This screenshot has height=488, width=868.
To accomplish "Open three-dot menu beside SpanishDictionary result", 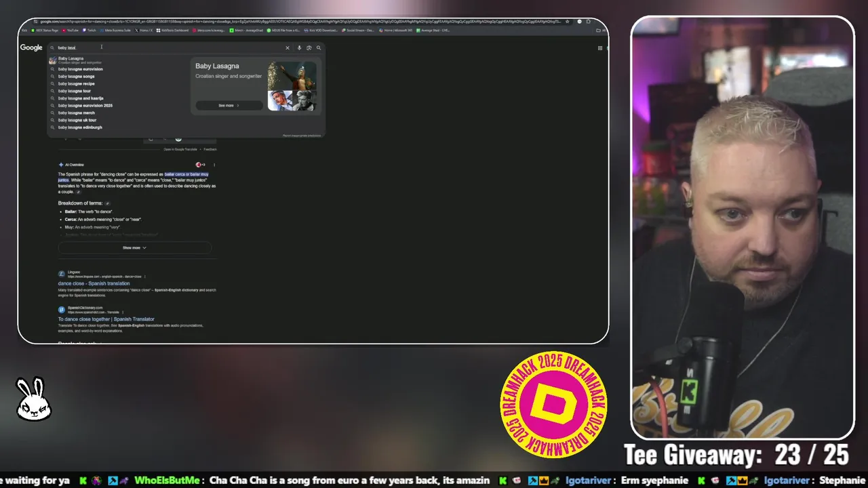I will coord(123,312).
